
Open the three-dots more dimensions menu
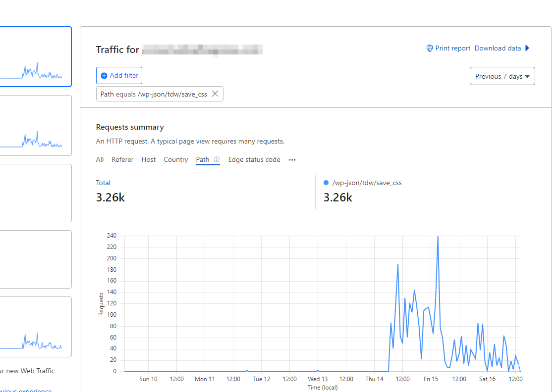pyautogui.click(x=292, y=160)
